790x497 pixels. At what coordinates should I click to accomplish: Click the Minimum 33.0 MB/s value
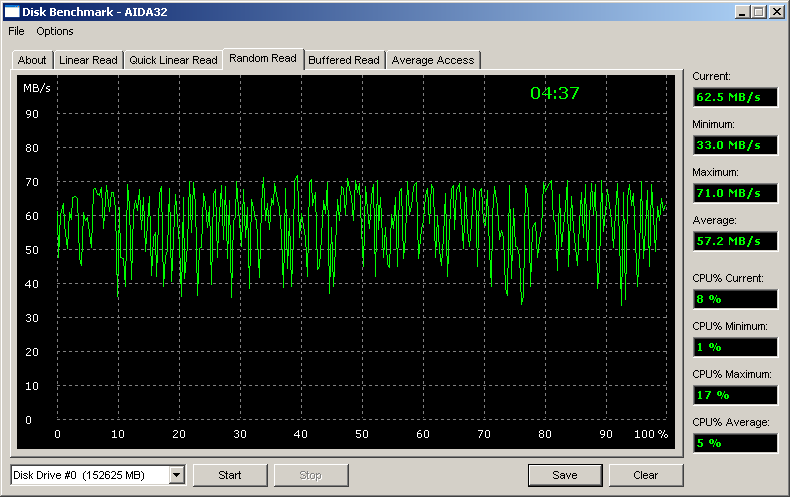pyautogui.click(x=736, y=145)
